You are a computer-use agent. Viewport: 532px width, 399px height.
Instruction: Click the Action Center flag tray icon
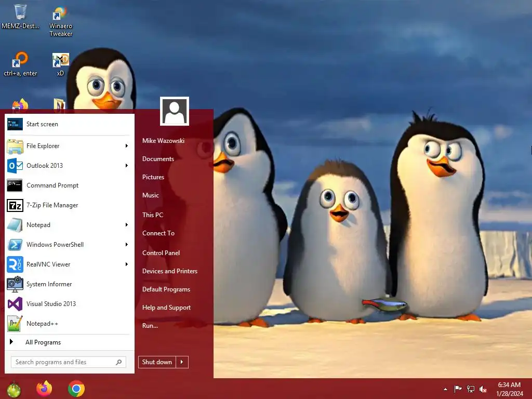(458, 389)
